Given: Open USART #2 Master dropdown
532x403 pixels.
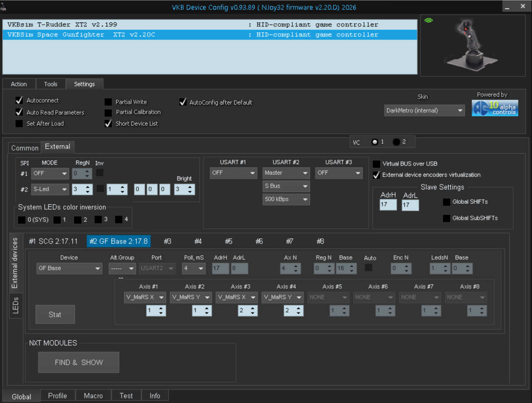Looking at the screenshot, I should click(286, 173).
